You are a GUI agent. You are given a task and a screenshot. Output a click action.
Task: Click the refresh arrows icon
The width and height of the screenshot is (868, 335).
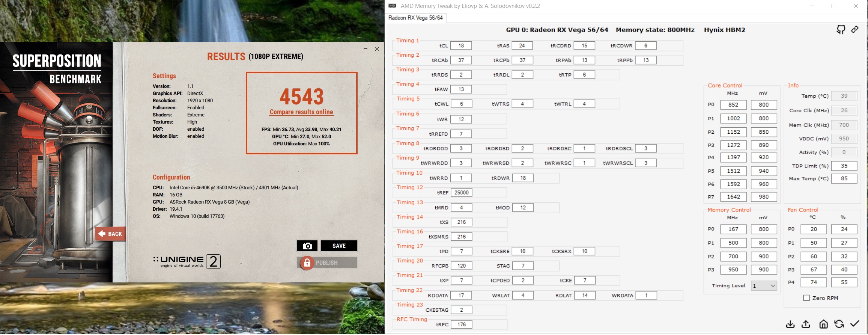[839, 324]
